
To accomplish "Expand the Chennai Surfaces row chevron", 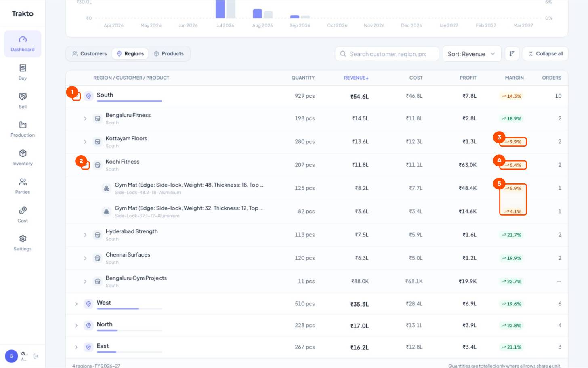I will (x=85, y=258).
